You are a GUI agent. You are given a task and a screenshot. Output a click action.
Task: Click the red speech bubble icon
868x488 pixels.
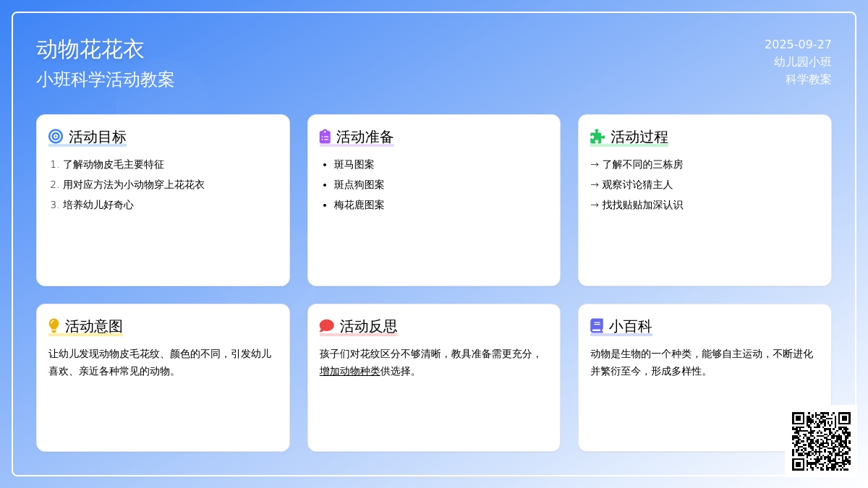click(x=326, y=326)
